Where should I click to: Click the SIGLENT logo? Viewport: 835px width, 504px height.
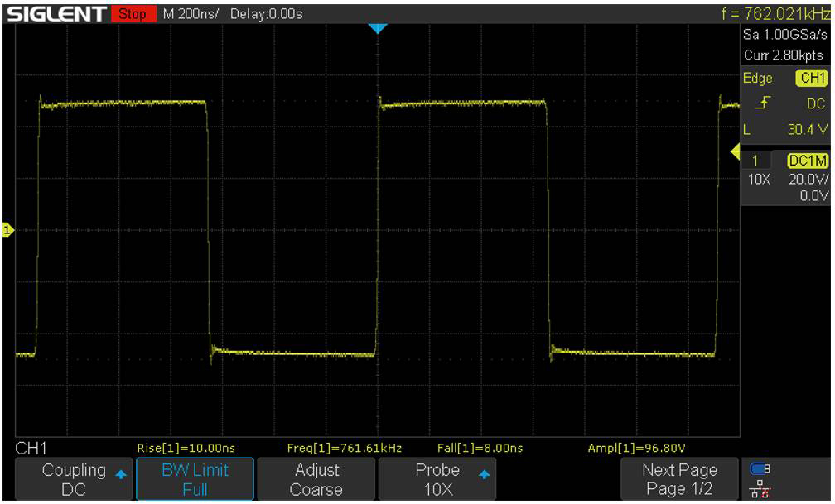55,13
